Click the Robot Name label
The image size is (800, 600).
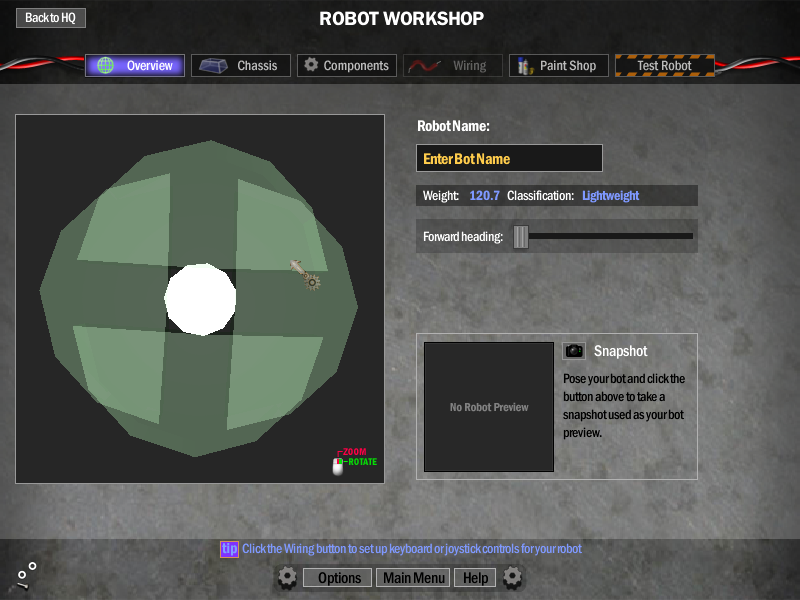pos(453,126)
